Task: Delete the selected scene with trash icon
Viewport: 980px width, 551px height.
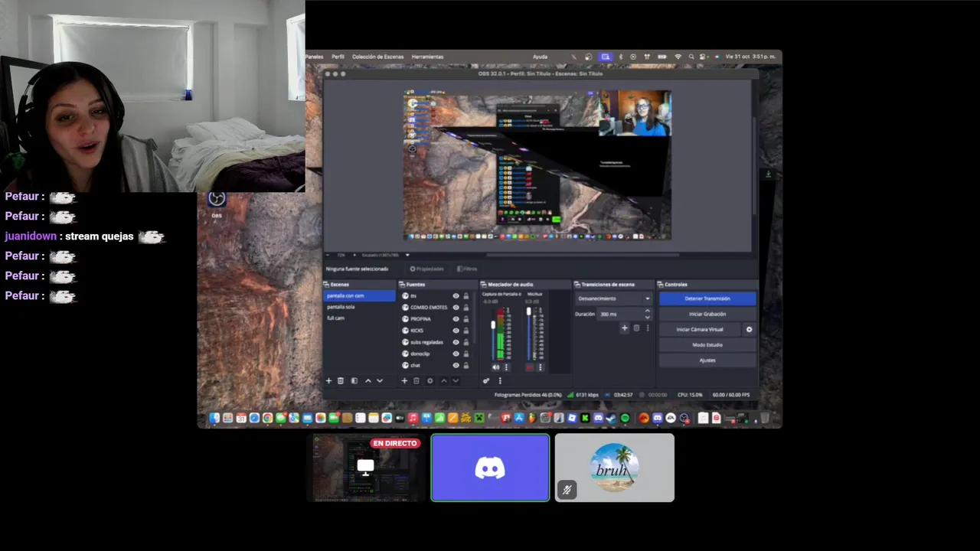Action: [x=341, y=380]
